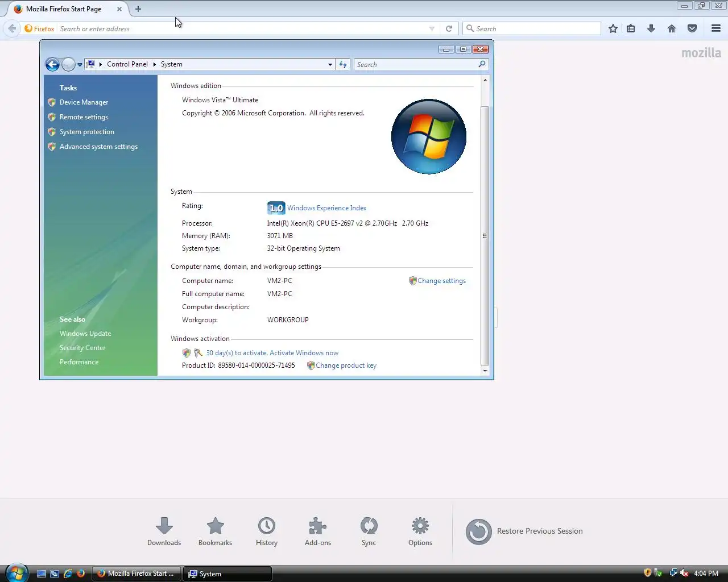
Task: Open Firefox Downloads shortcut
Action: point(164,531)
